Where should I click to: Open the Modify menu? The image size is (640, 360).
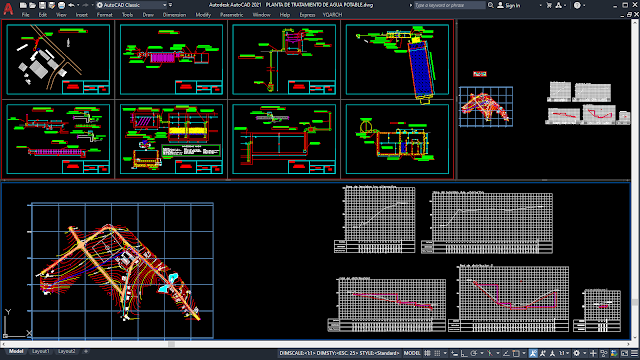203,15
